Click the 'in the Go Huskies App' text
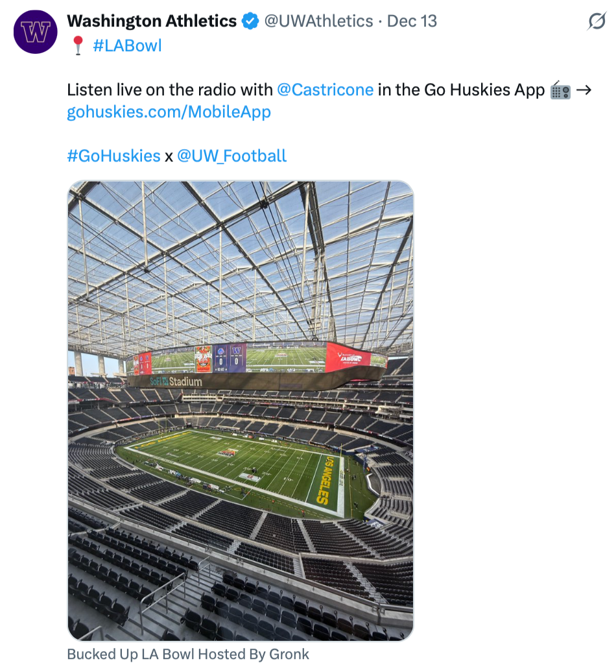The height and width of the screenshot is (672, 616). 461,90
